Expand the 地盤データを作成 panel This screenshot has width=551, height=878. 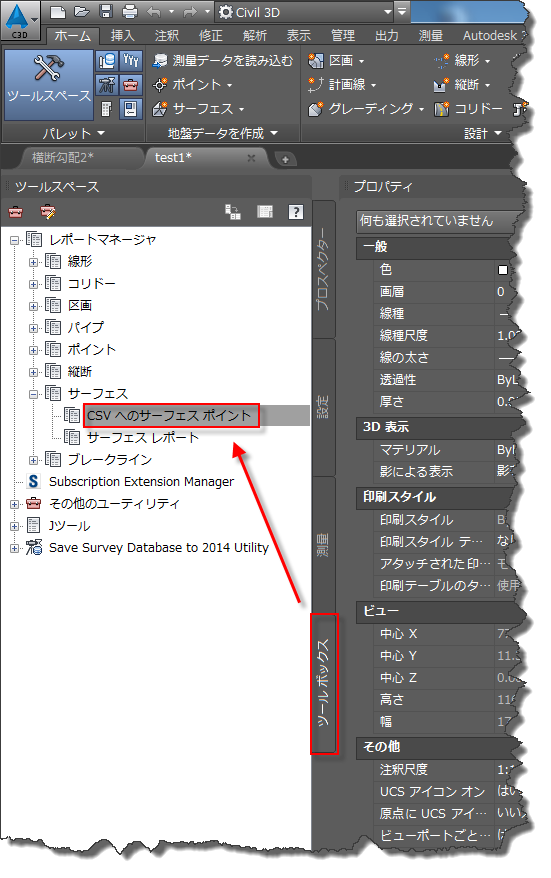point(223,133)
